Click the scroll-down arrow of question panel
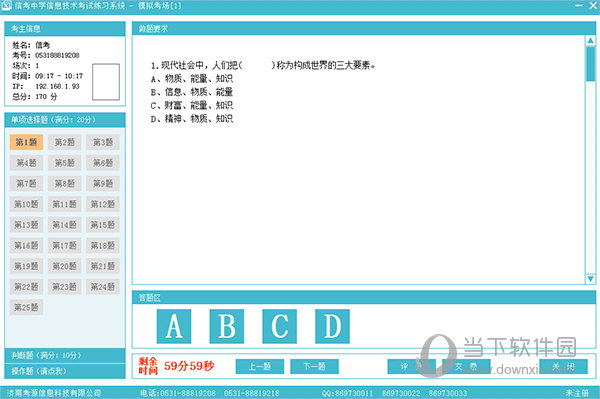 click(590, 279)
